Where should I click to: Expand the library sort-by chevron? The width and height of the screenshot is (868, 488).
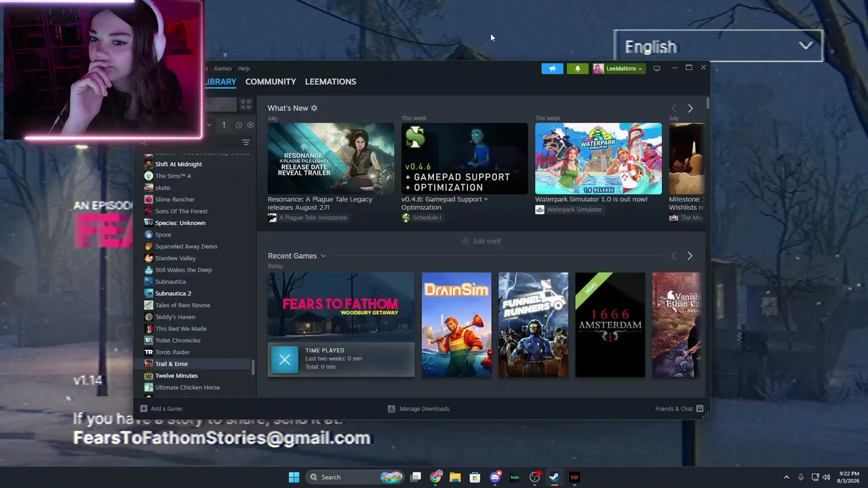tap(209, 125)
